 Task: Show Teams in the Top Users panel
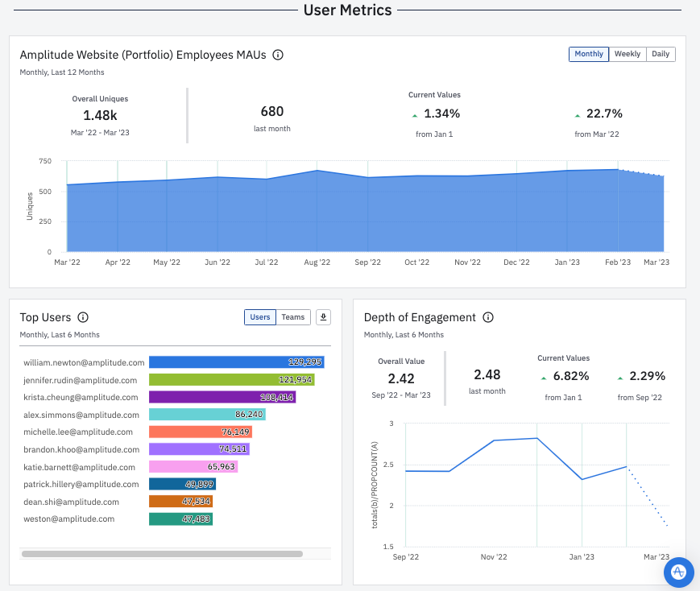292,317
